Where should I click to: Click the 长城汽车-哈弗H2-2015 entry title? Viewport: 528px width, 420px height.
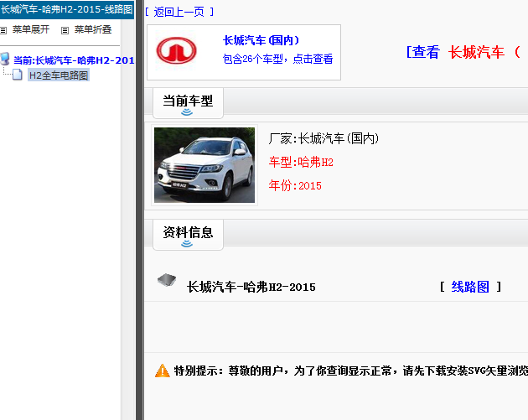coord(251,287)
